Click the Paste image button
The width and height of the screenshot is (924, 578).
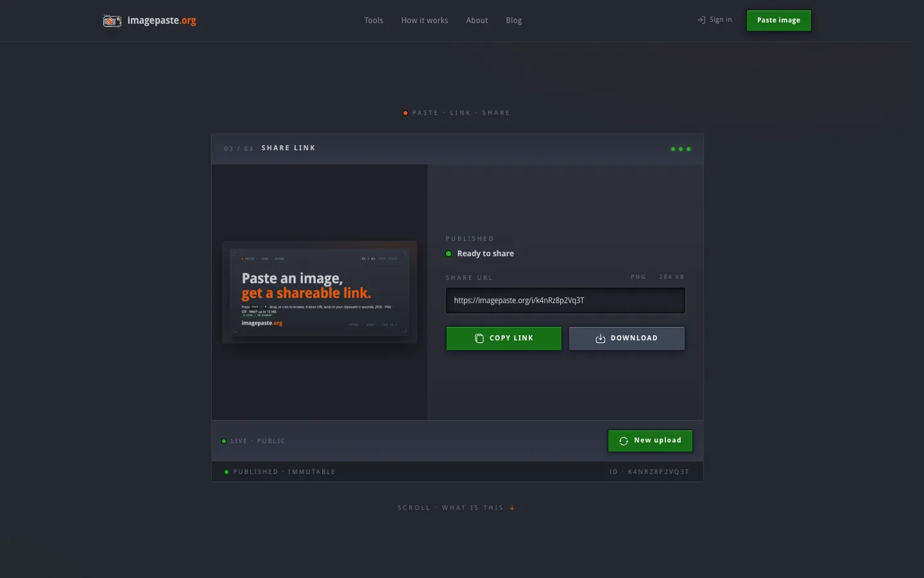[x=779, y=21]
